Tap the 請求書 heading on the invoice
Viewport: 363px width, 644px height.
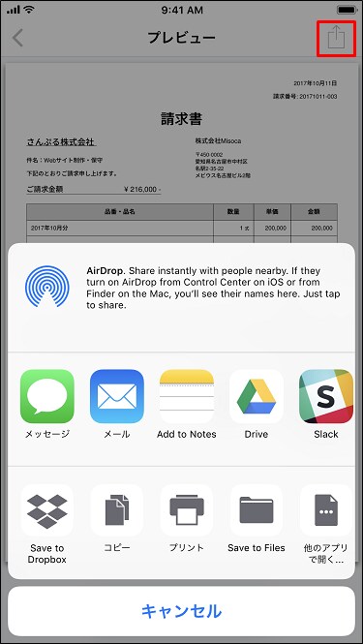tap(182, 119)
